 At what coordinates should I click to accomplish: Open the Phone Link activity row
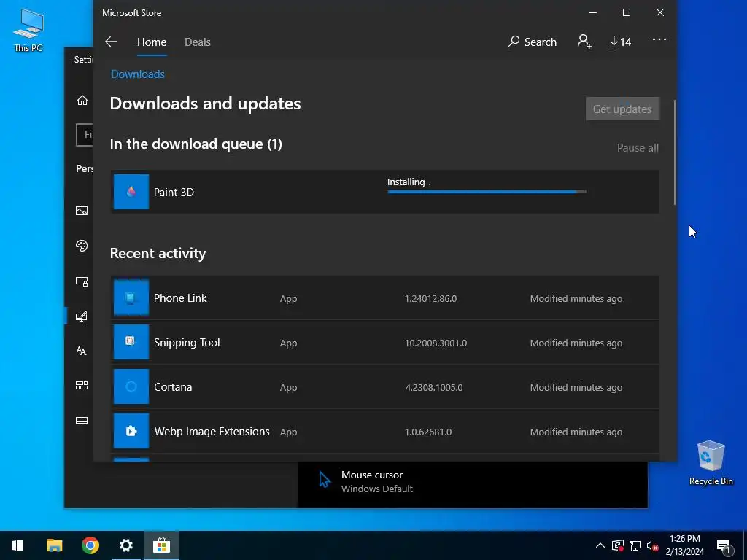[385, 298]
